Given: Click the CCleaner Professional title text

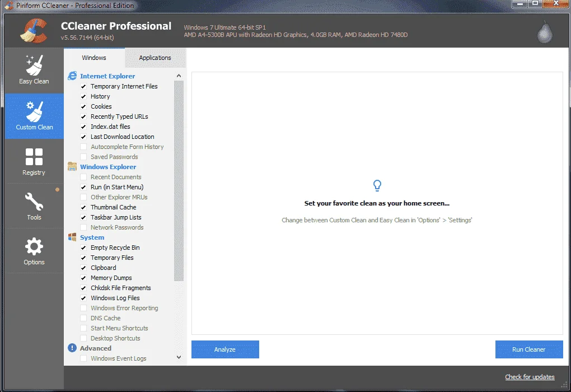Looking at the screenshot, I should coord(116,26).
